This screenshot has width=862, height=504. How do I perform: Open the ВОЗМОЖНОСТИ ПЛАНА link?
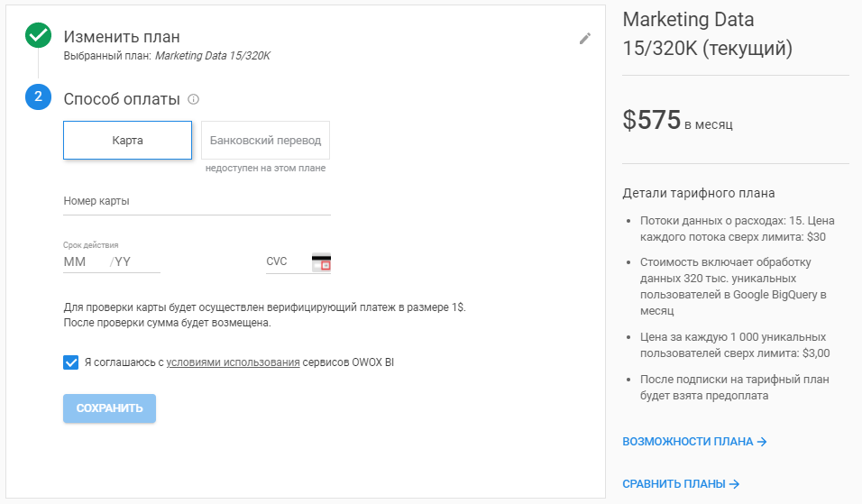(x=694, y=442)
